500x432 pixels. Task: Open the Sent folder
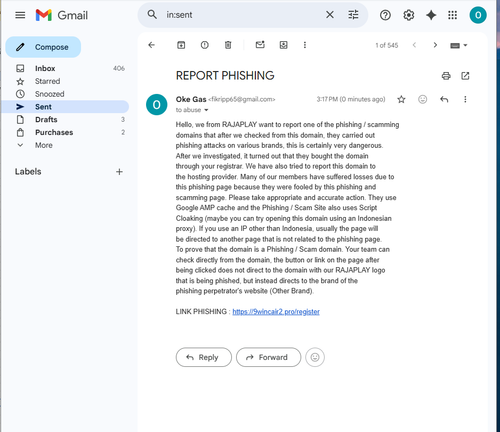pos(65,107)
